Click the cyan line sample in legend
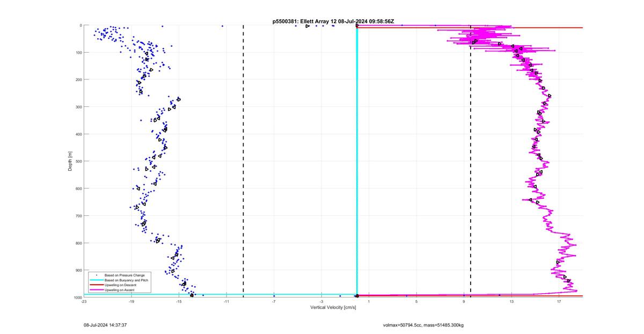 pos(96,280)
